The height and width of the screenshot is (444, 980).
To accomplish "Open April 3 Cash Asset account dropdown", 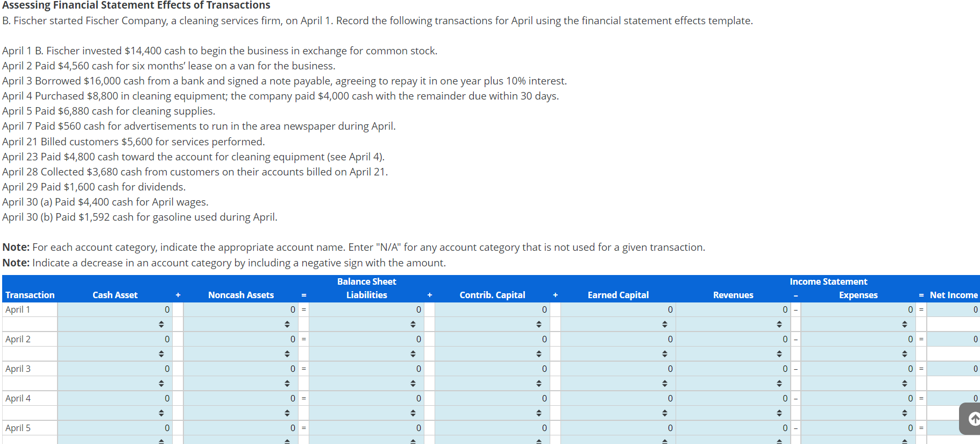I will pyautogui.click(x=115, y=383).
